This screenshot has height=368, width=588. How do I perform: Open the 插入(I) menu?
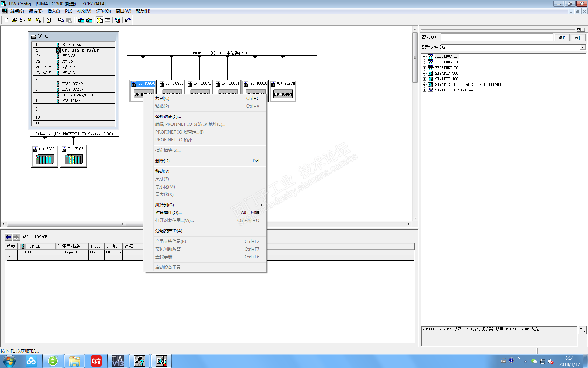point(54,11)
